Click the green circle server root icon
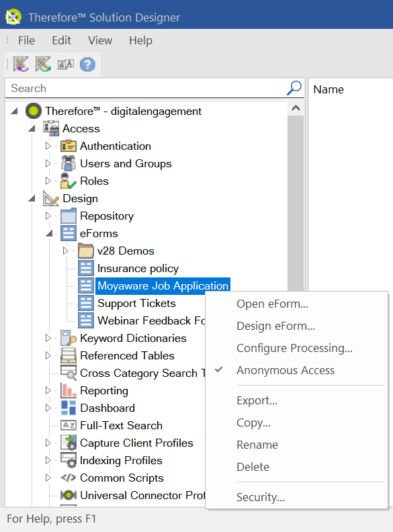The height and width of the screenshot is (532, 393). click(34, 111)
